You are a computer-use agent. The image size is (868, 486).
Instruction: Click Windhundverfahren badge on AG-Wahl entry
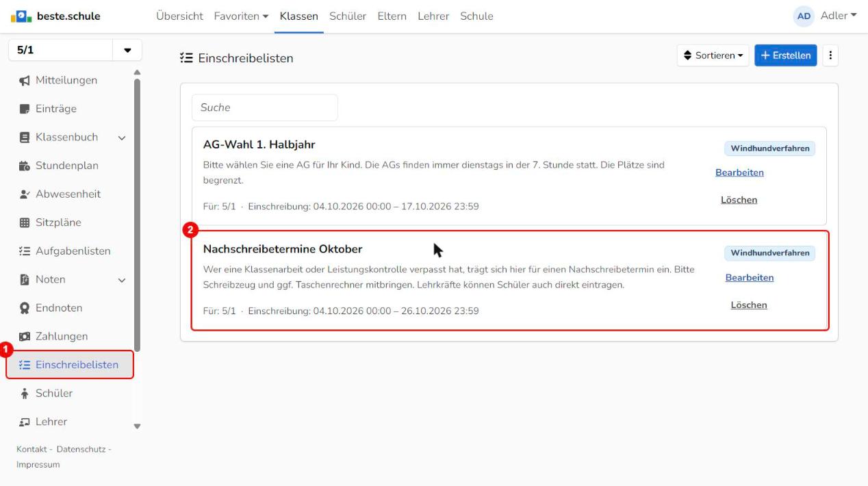coord(769,149)
